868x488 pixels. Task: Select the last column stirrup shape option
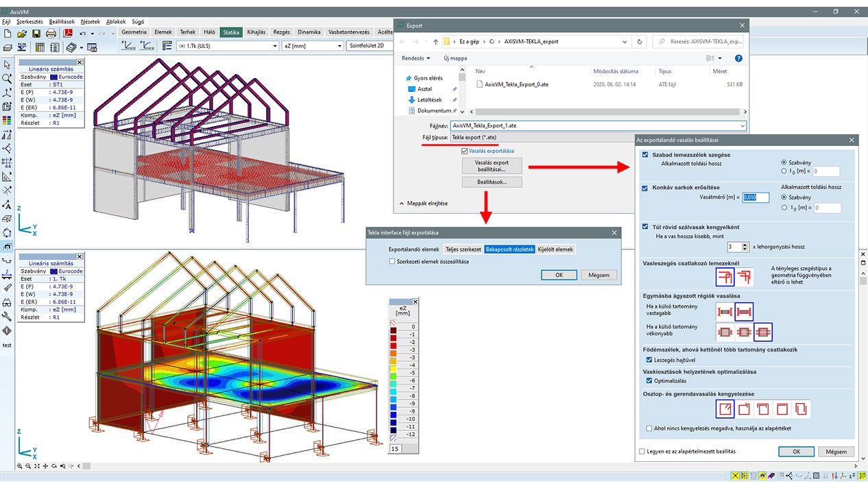(x=801, y=409)
